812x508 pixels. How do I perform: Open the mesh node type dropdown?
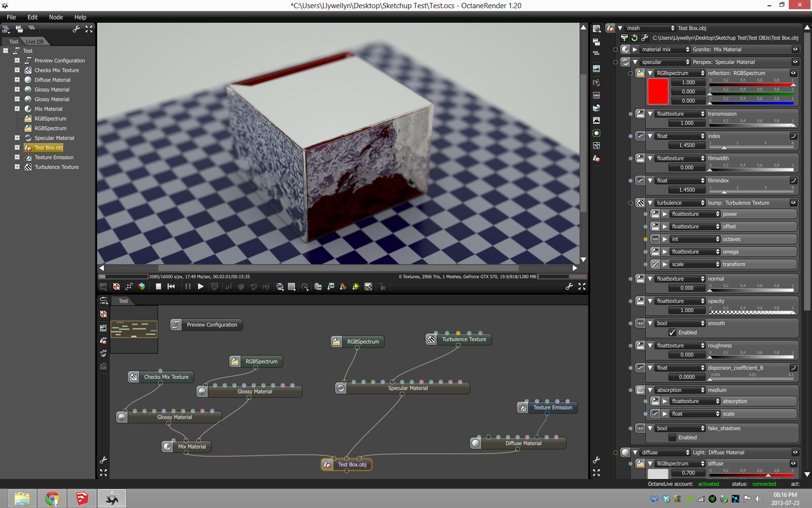tap(651, 28)
